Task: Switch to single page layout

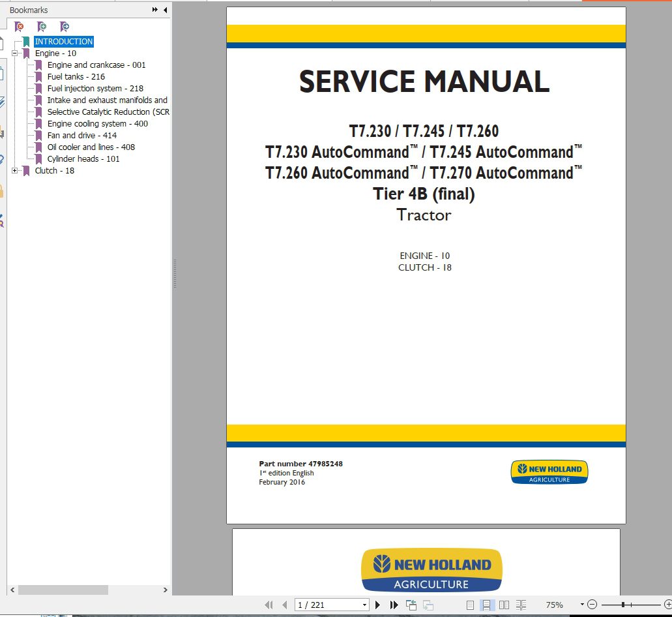Action: pos(470,605)
